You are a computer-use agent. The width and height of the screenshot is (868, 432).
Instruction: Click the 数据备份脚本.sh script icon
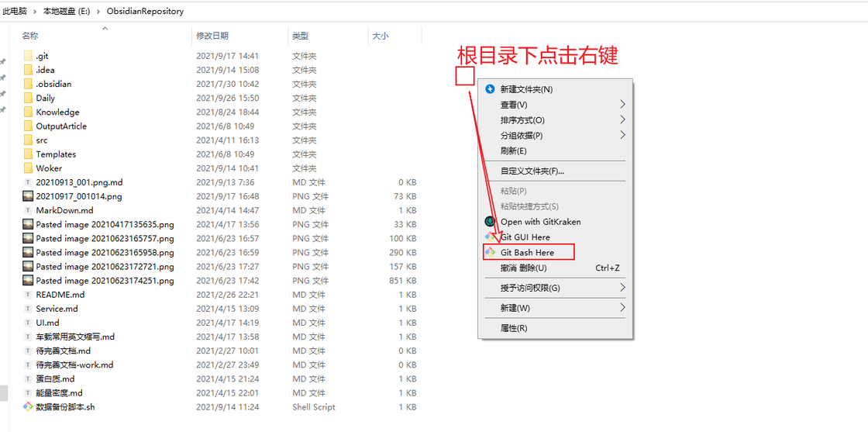coord(28,406)
